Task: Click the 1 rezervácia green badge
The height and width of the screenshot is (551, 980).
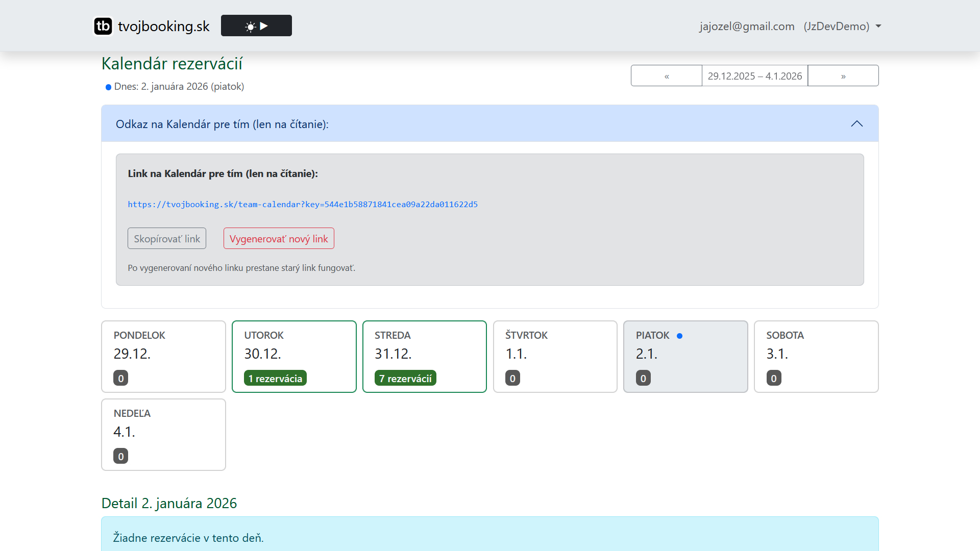Action: (x=275, y=379)
